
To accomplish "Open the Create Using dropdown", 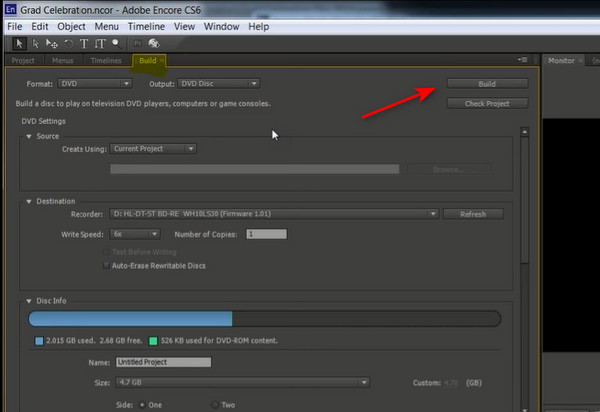I will tap(153, 149).
